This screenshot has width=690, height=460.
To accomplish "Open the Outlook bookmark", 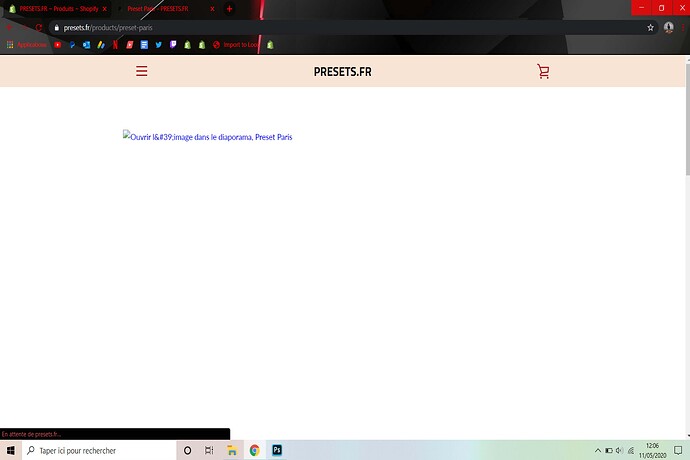I will [87, 44].
